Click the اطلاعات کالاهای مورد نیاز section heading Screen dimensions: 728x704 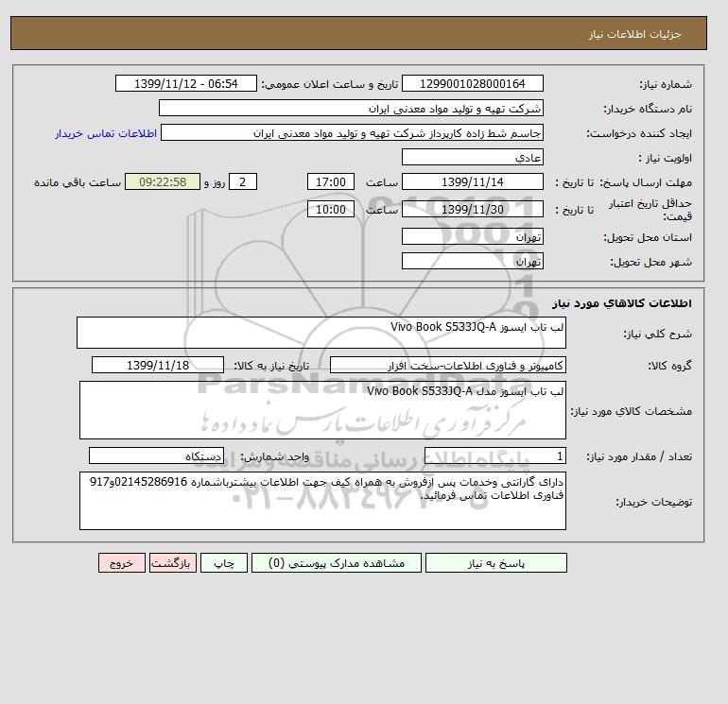coord(622,303)
